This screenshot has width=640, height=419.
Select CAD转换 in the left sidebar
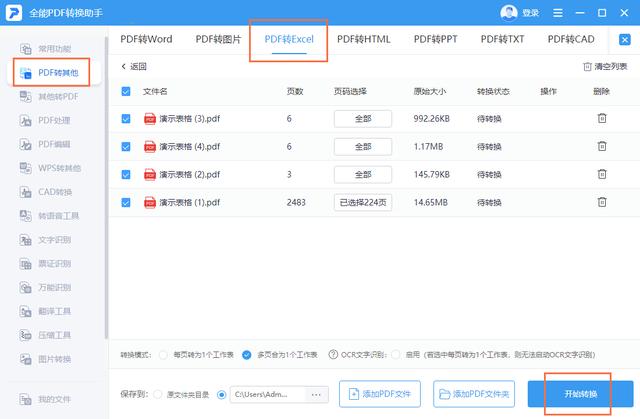click(x=54, y=192)
